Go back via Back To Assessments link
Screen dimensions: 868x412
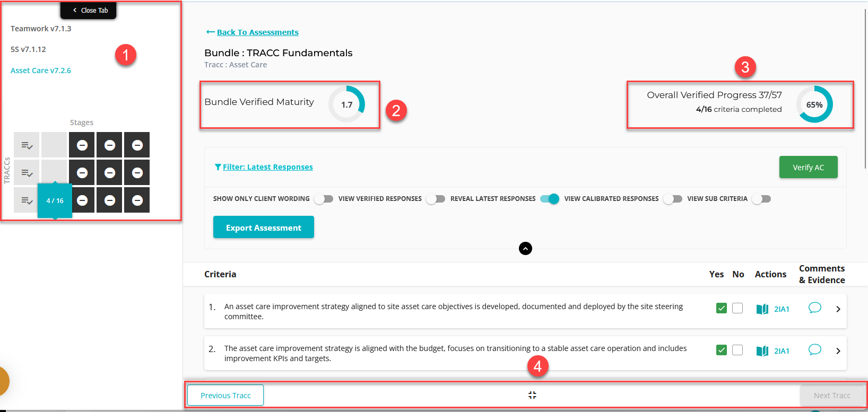click(x=257, y=32)
